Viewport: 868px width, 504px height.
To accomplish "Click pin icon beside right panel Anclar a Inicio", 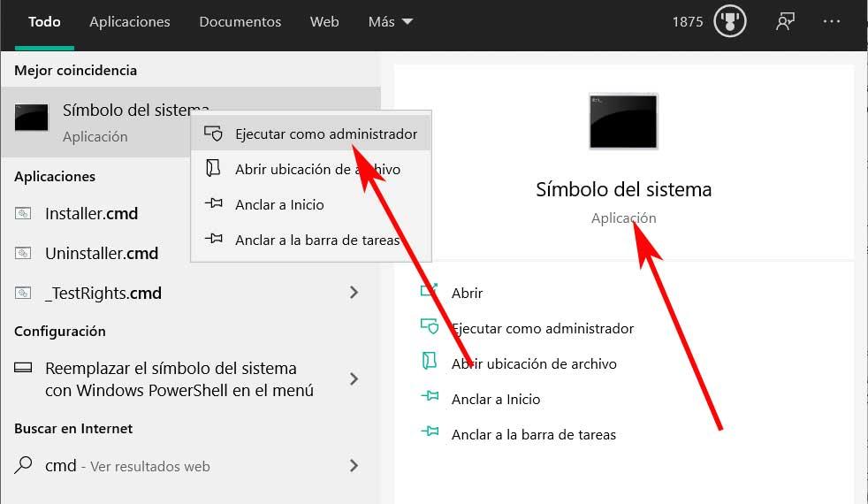I will click(x=430, y=396).
